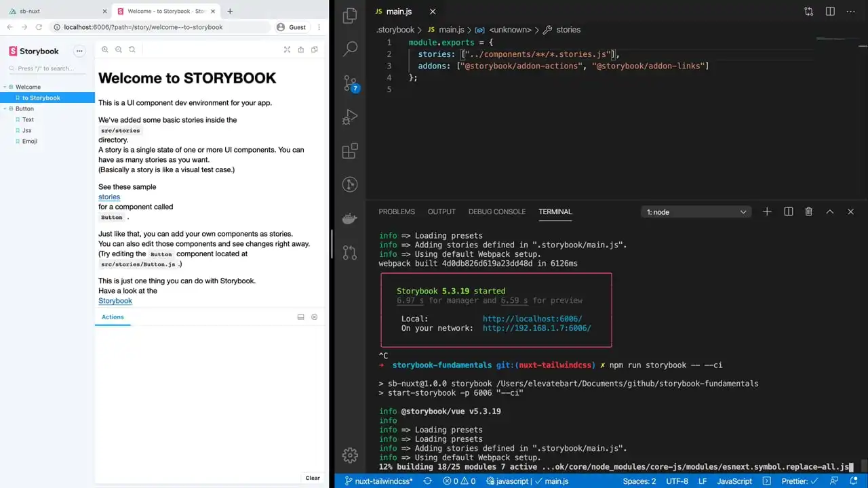Go back in the browser
This screenshot has width=868, height=488.
(9, 27)
